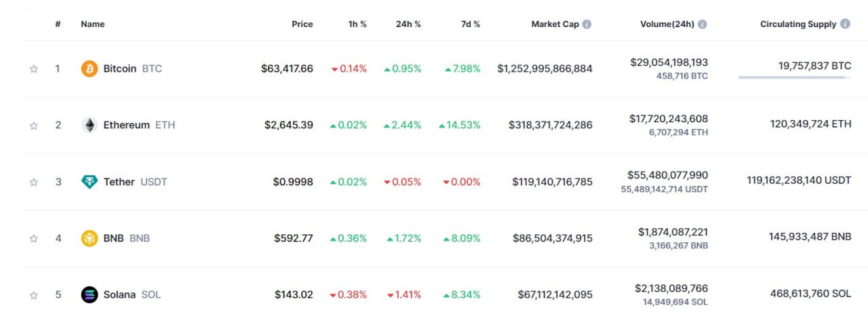Screen dimensions: 868x319
Task: Sort by the # rank header
Action: [x=58, y=24]
